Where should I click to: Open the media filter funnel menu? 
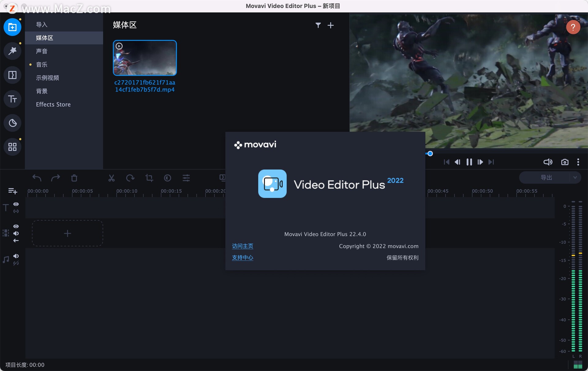318,25
